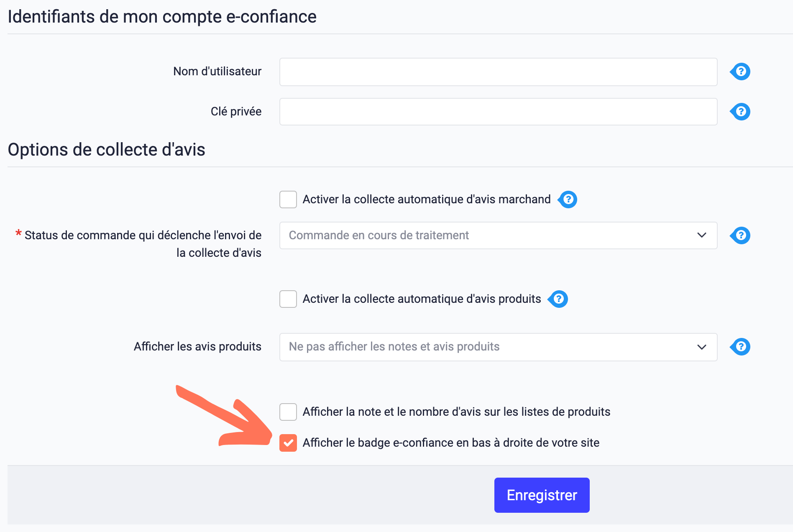Click the Activer avis produits label text
Screen dimensions: 793x532
coord(422,299)
